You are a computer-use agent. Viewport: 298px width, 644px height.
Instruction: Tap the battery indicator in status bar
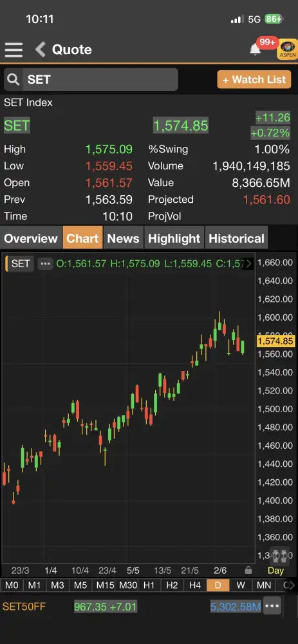(x=274, y=19)
